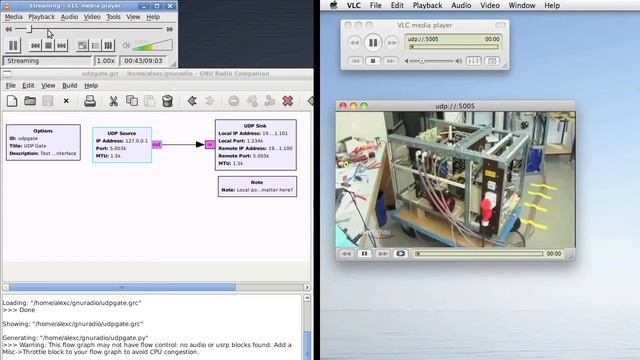Adjust the green volume slider in Streaming VLC
This screenshot has height=360, width=640.
152,45
